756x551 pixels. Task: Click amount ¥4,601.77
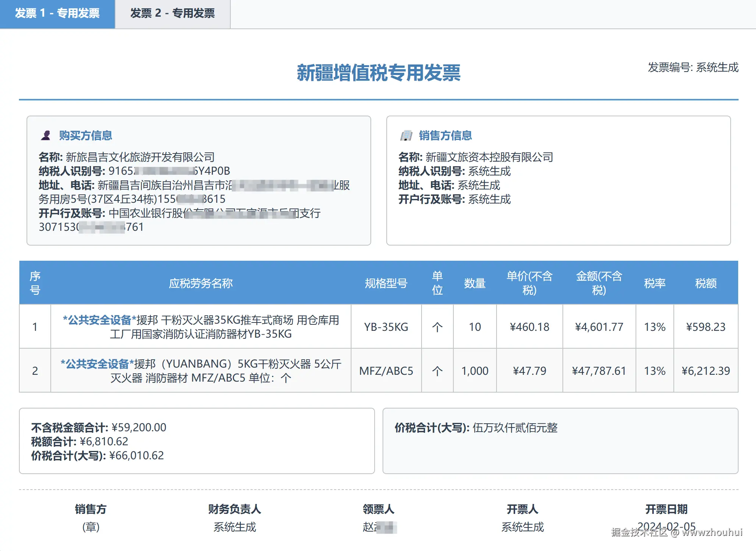[x=599, y=327]
